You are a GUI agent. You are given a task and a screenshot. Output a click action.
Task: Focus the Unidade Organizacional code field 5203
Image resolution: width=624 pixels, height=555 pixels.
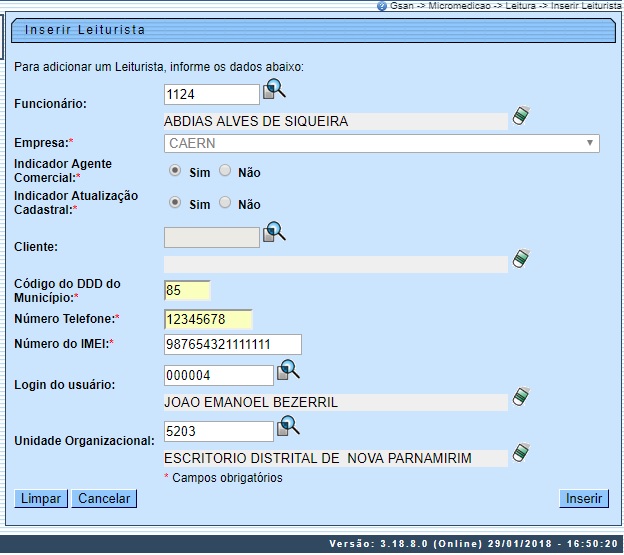pos(219,432)
